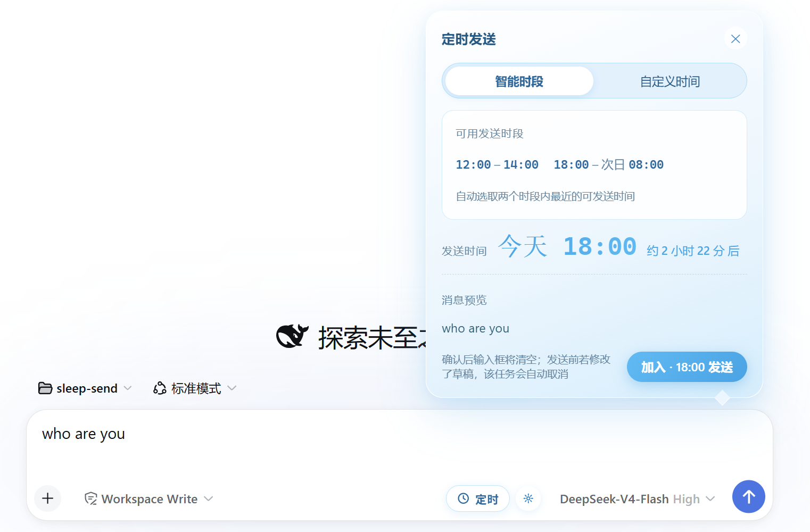Screen dimensions: 810x532
Task: Click the 18:00 – 次日 08:00 time slot text
Action: pyautogui.click(x=608, y=165)
